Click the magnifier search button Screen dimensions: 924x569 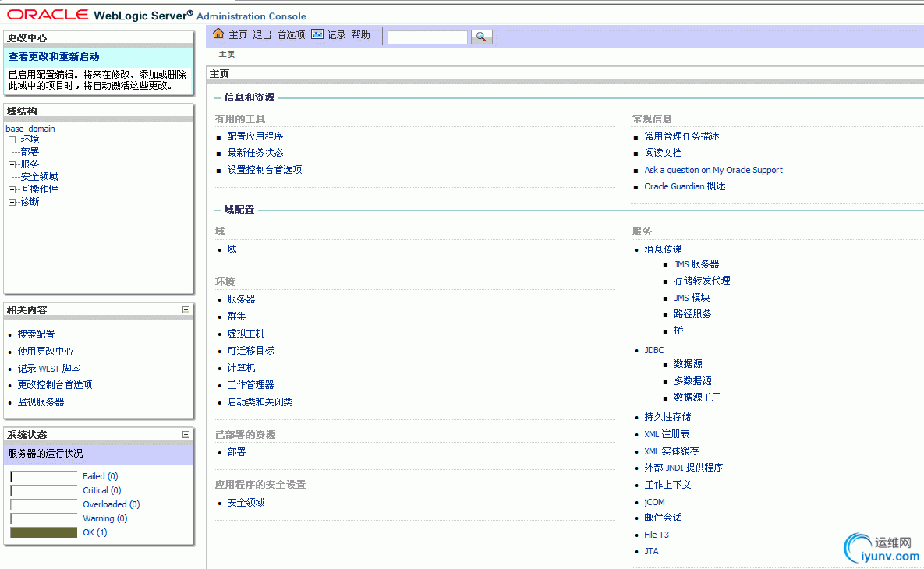(481, 37)
